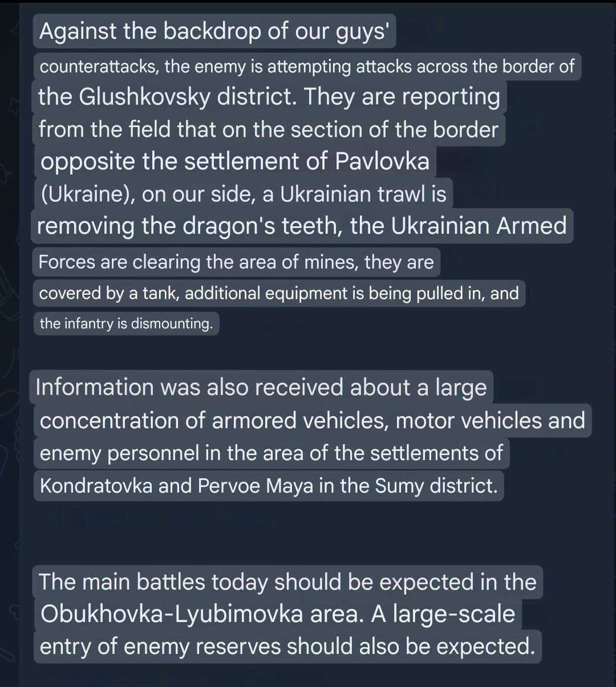Click the word 'Pavlovka' in the translated text
This screenshot has width=616, height=687.
point(382,162)
